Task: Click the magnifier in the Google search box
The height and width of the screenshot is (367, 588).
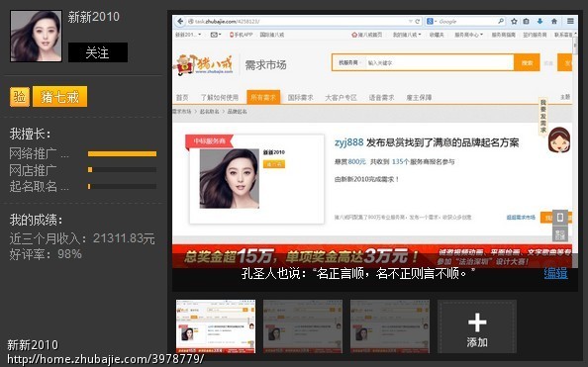Action: point(501,22)
